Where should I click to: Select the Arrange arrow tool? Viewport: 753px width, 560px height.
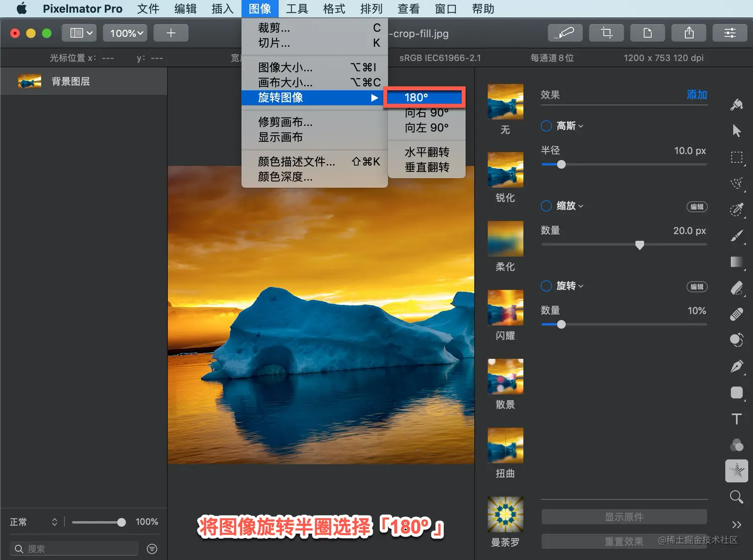737,131
